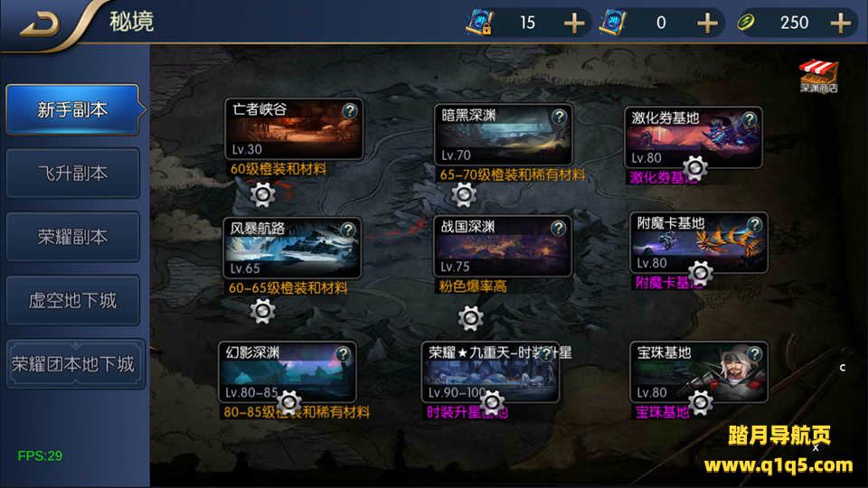868x488 pixels.
Task: Open the 荣耀副本 tab
Action: coord(72,237)
